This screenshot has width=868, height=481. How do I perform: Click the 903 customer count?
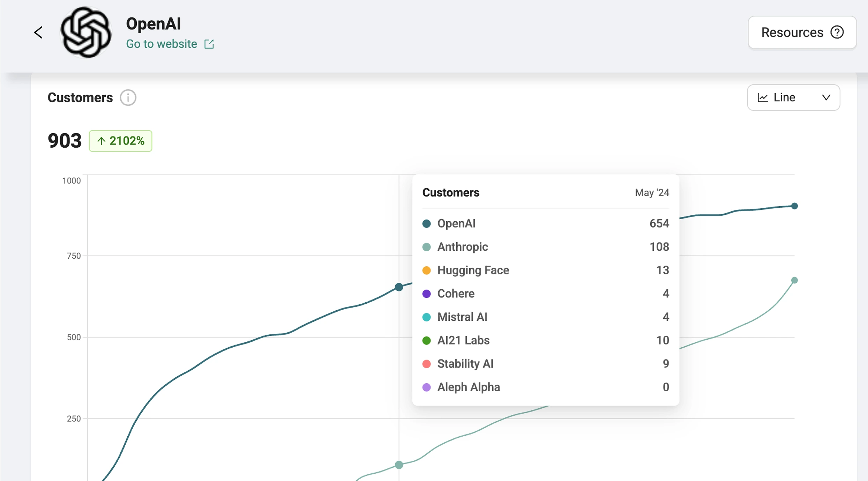click(65, 141)
